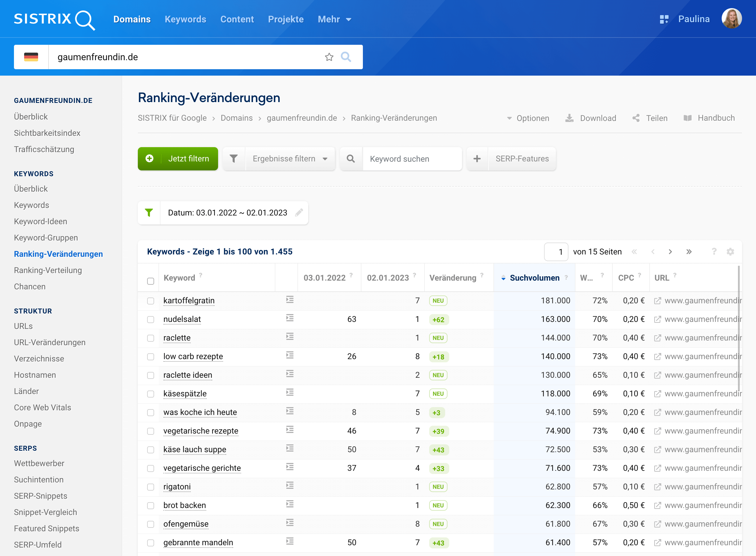The width and height of the screenshot is (756, 556).
Task: Open Paulina's profile avatar
Action: [x=732, y=19]
